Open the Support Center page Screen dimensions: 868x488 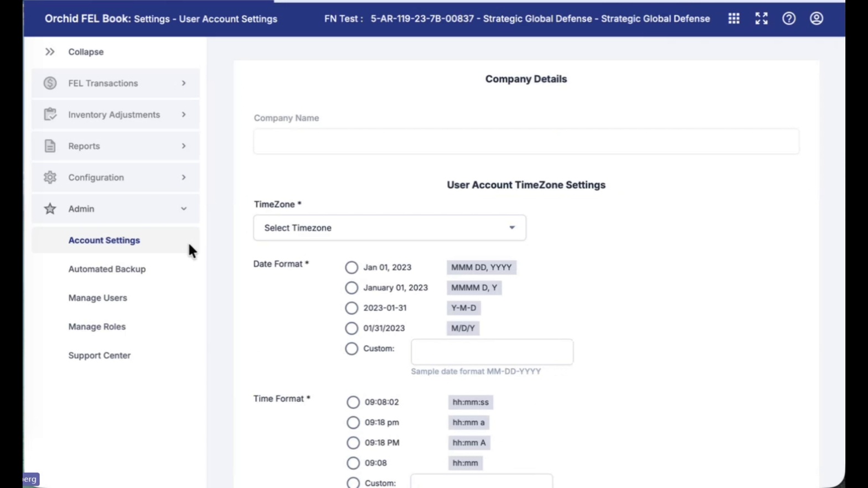click(100, 355)
